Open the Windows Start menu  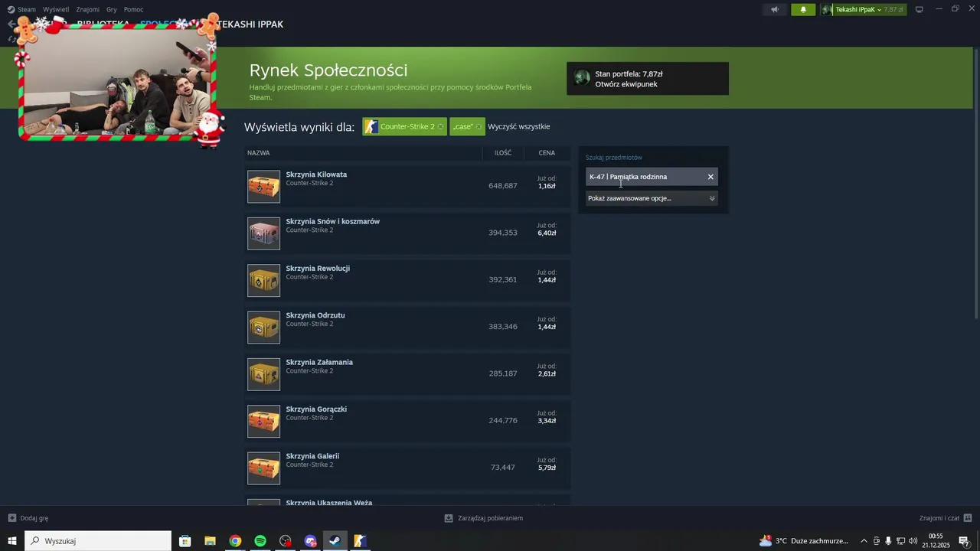12,541
